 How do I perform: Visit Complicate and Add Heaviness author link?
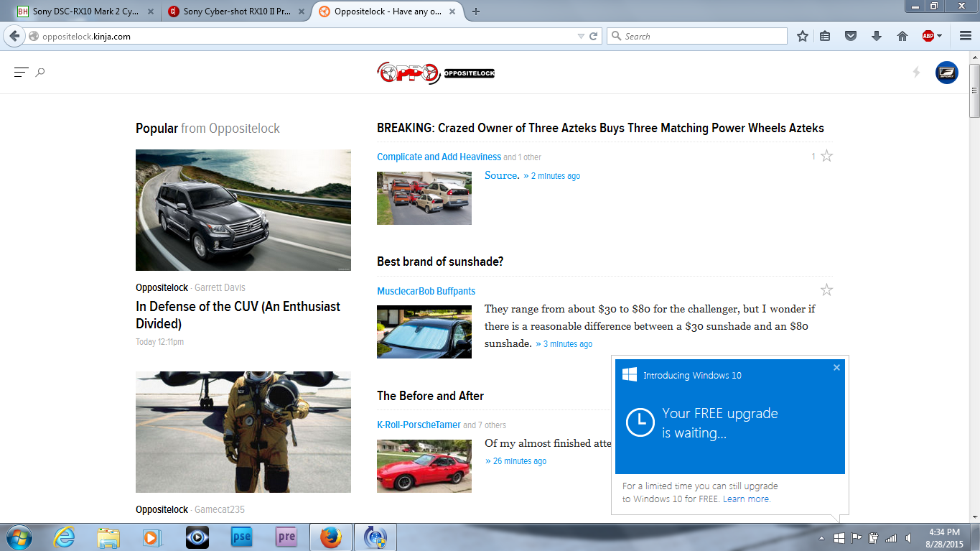[439, 157]
